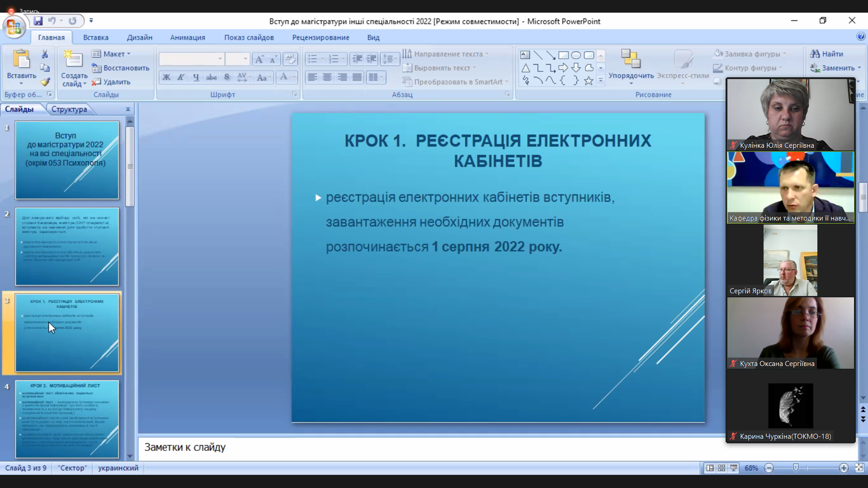This screenshot has width=868, height=488.
Task: Click the Создать слайд icon
Action: [x=74, y=60]
